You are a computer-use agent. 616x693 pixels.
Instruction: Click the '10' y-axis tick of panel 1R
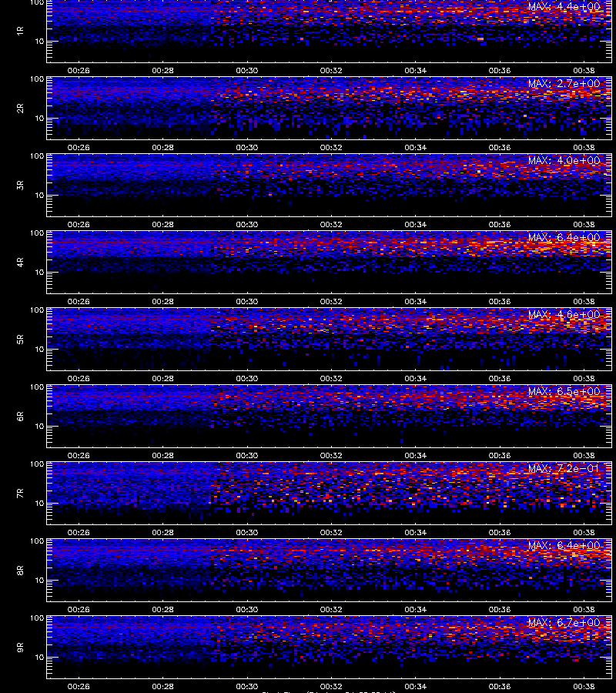click(x=39, y=41)
